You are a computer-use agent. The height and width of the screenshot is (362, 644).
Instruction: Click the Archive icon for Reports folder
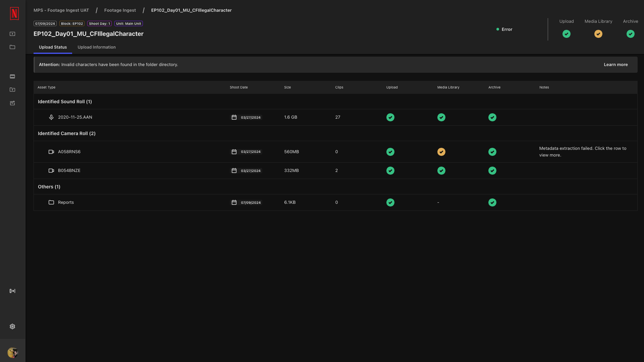pos(492,202)
